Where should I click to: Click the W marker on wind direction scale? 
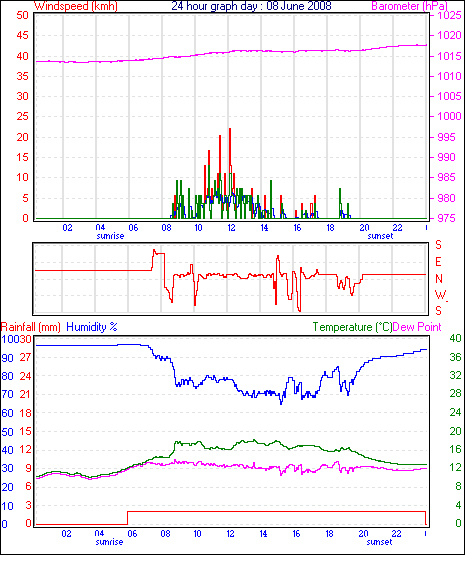pos(440,295)
